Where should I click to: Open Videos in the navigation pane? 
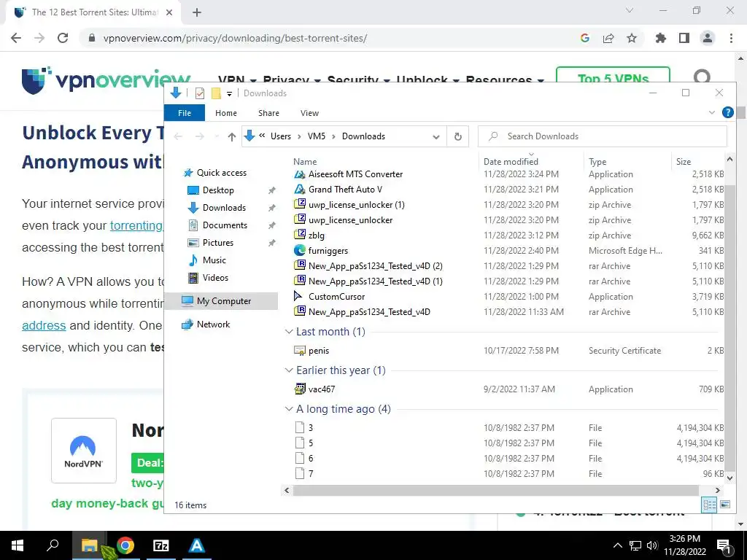(x=215, y=278)
